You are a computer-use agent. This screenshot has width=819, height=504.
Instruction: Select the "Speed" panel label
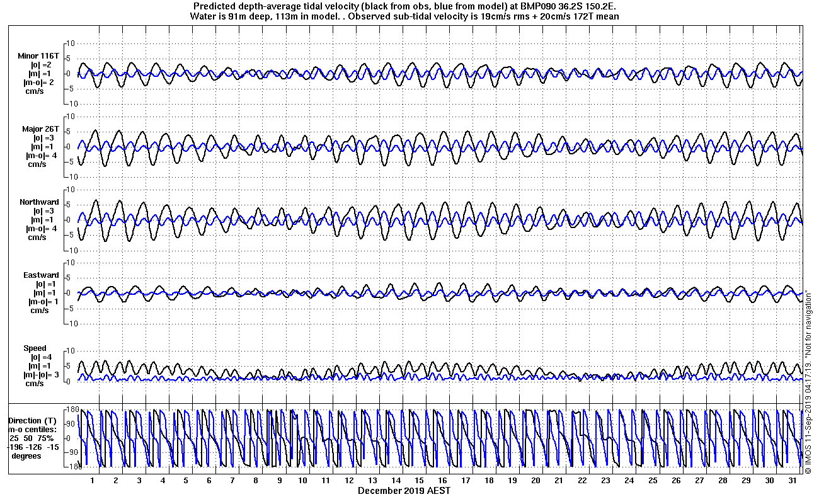[35, 348]
